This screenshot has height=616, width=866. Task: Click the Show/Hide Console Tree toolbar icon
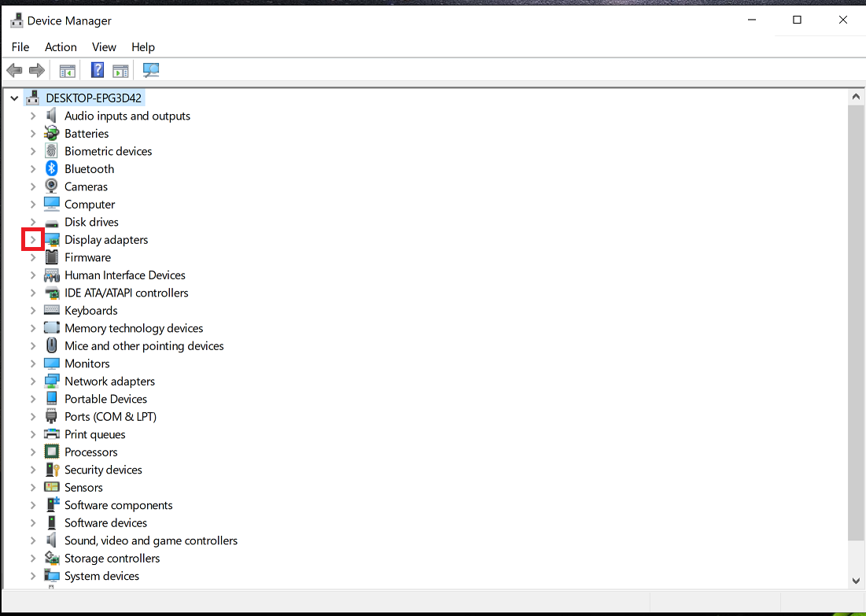[68, 71]
